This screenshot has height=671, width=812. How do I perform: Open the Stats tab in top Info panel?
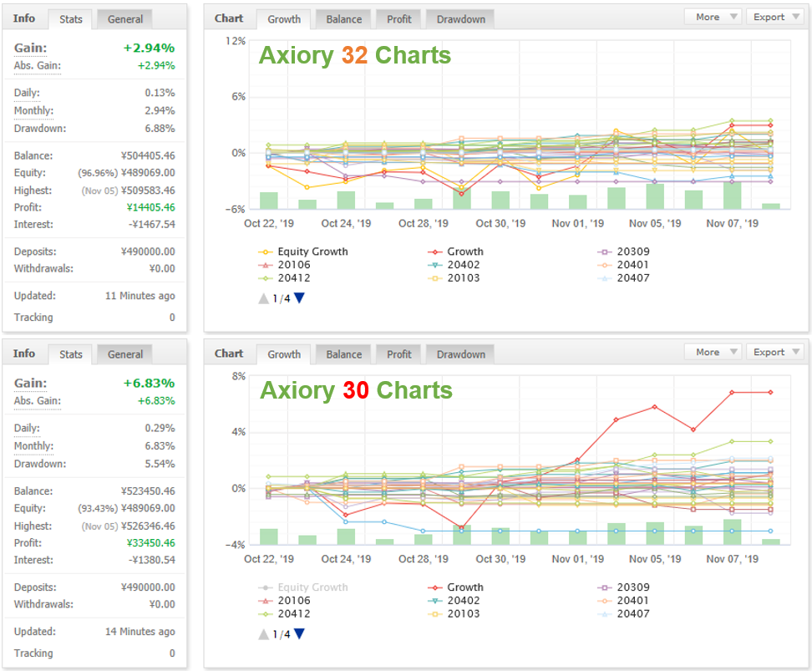pos(70,19)
